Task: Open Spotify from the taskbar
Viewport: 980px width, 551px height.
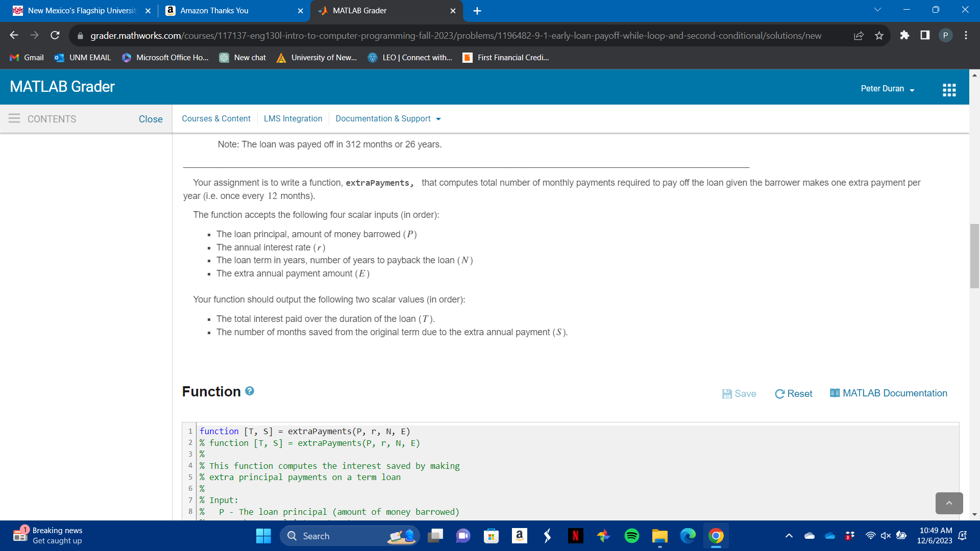Action: click(x=631, y=536)
